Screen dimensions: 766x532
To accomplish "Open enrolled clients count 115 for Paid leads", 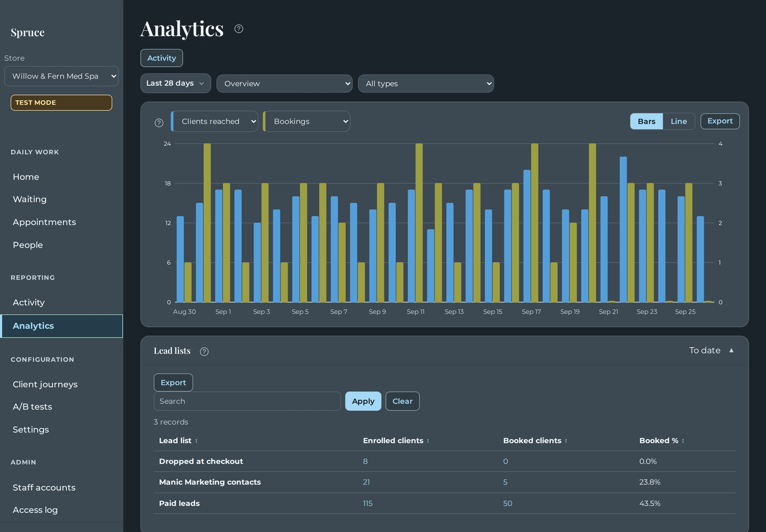I will point(368,503).
